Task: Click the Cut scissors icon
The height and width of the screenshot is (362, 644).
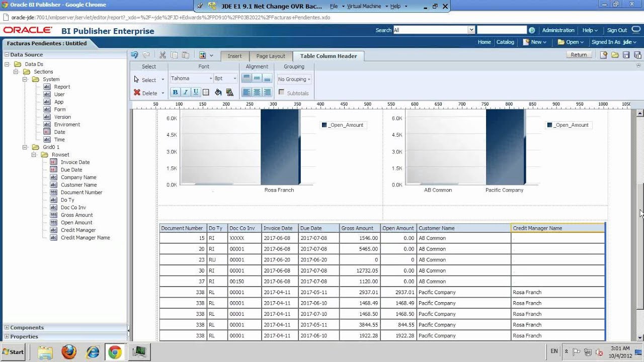Action: (x=163, y=55)
